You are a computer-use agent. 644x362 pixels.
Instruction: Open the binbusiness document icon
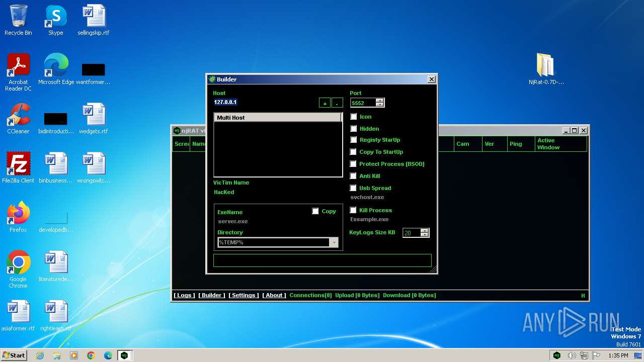click(x=56, y=168)
